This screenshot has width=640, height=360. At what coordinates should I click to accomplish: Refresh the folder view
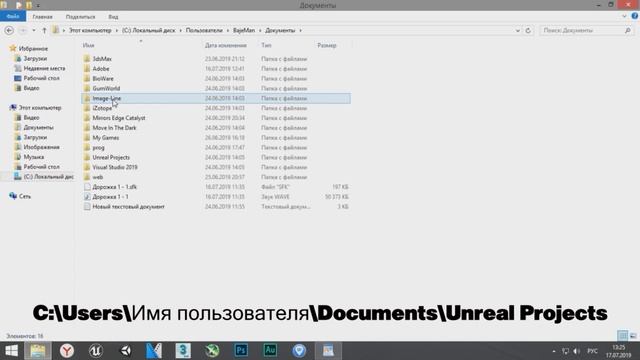pos(528,31)
